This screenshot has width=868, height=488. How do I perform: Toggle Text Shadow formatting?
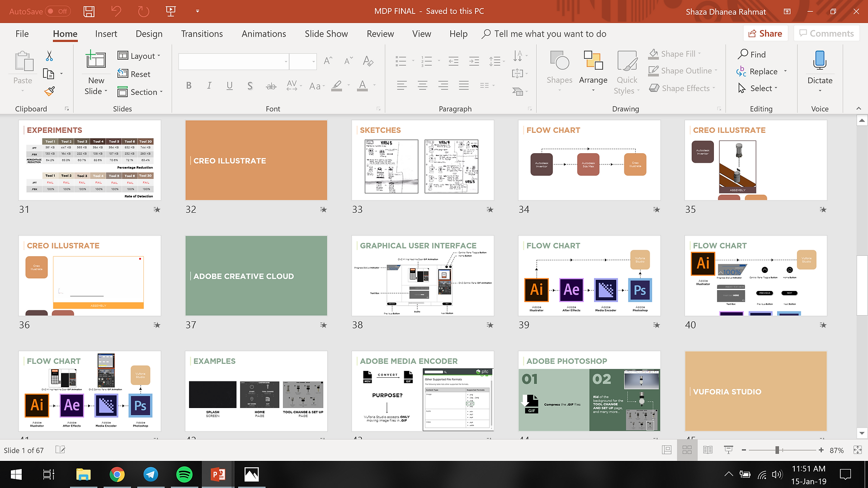pos(250,85)
